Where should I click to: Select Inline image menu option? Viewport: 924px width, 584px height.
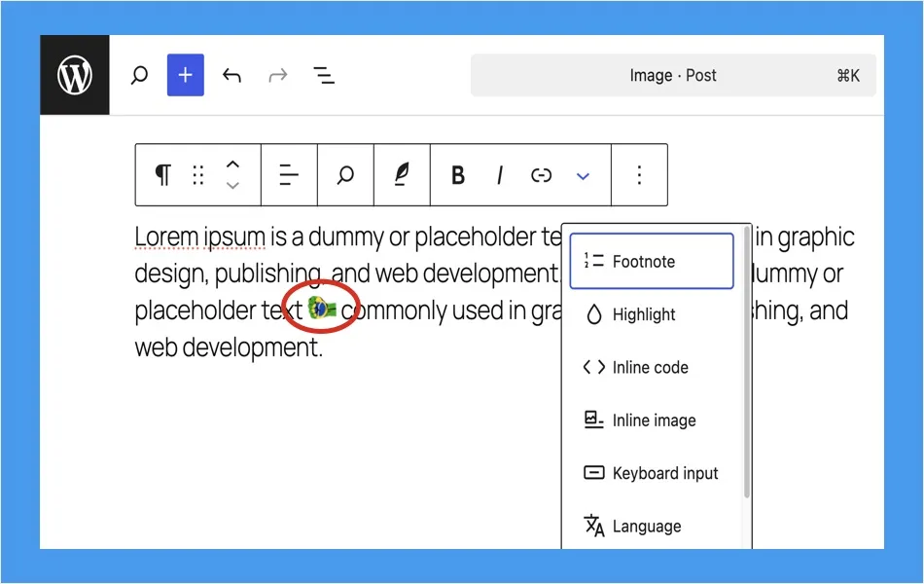(653, 420)
